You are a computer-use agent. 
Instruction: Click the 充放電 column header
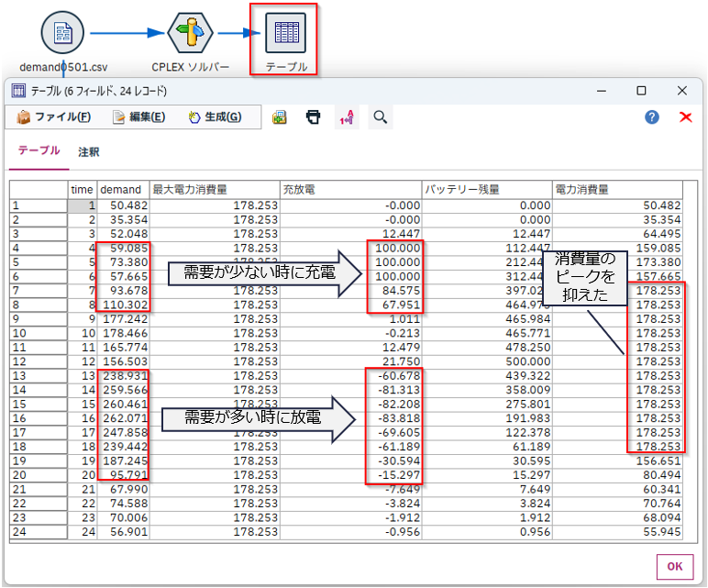click(351, 190)
